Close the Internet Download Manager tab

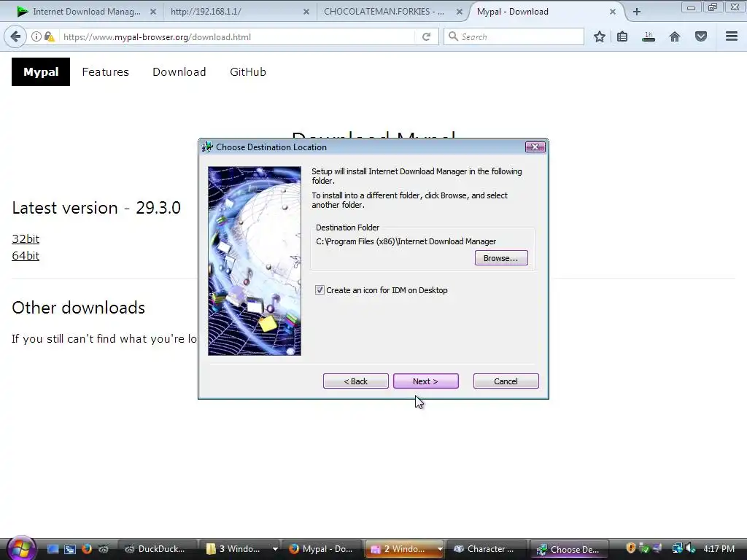click(x=153, y=12)
